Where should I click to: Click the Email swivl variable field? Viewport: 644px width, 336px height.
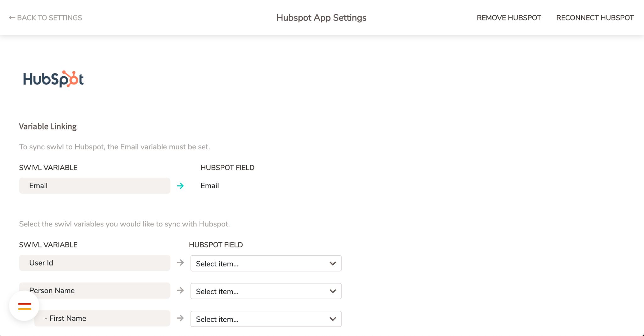pyautogui.click(x=94, y=186)
